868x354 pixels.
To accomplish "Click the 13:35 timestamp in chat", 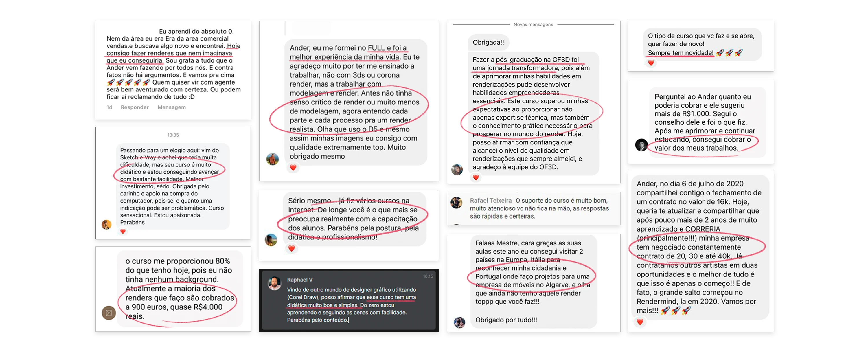I will [x=173, y=135].
